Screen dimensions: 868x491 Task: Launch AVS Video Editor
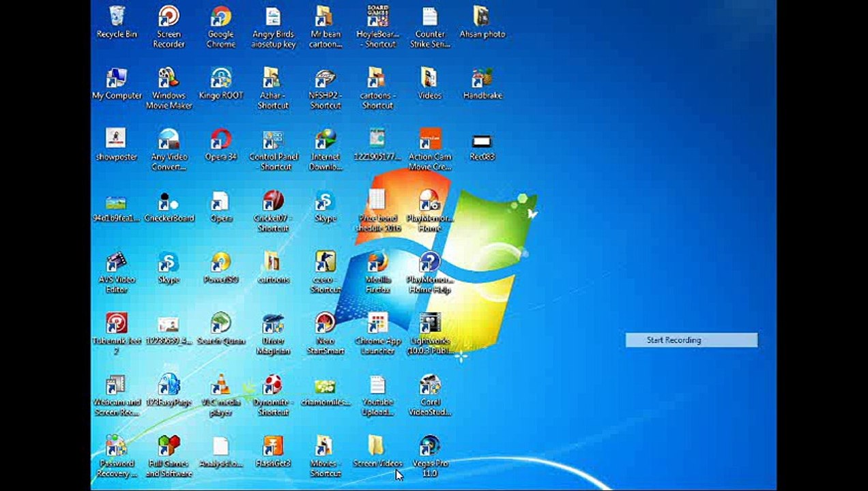[x=117, y=272]
